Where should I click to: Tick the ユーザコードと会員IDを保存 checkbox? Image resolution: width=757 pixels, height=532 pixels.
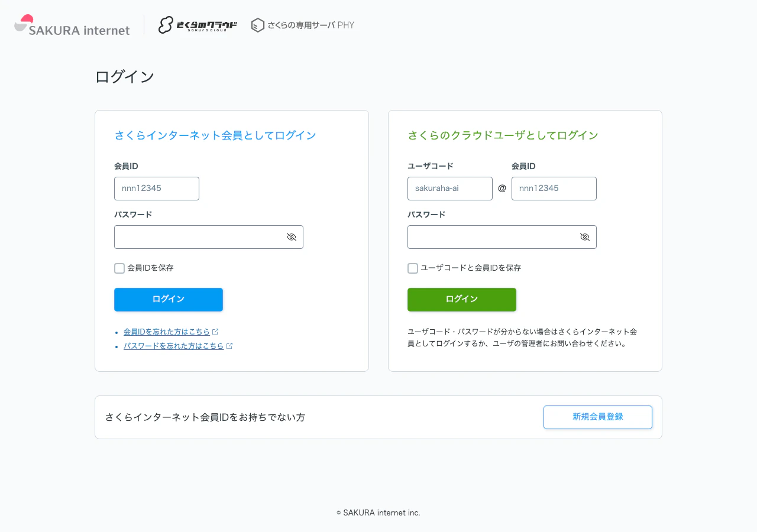[x=413, y=268]
